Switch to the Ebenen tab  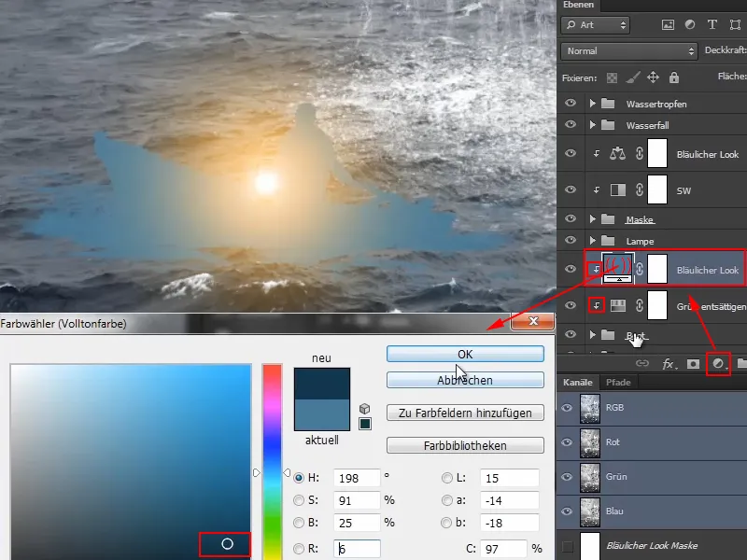point(578,5)
